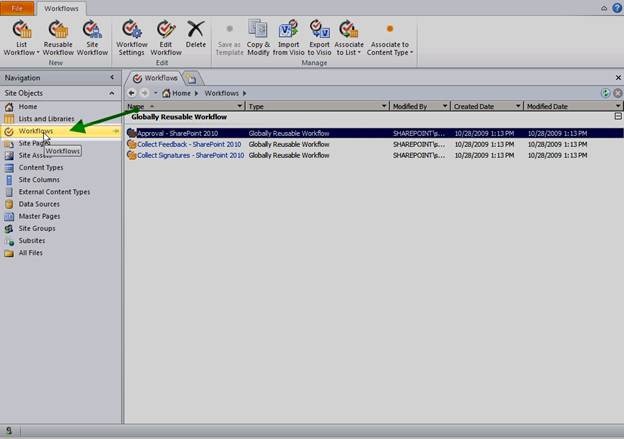
Task: Open the Modified By column filter dropdown
Action: [x=445, y=106]
